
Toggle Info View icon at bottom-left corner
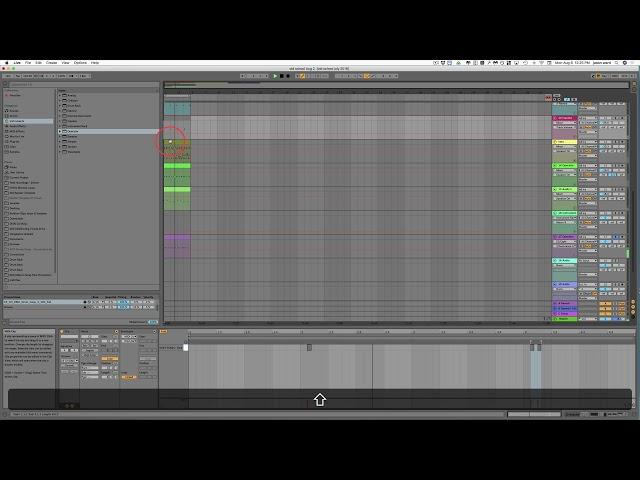(x=6, y=414)
